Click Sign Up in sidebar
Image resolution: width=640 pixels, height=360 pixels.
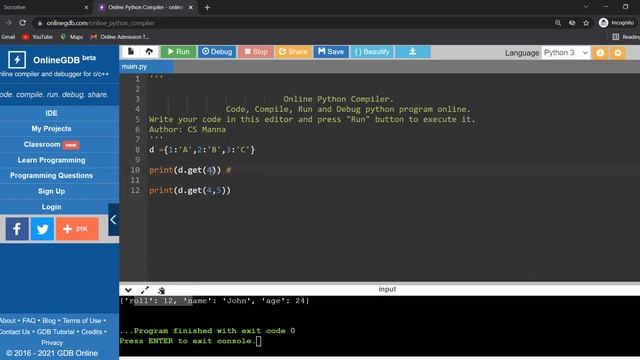(x=51, y=191)
